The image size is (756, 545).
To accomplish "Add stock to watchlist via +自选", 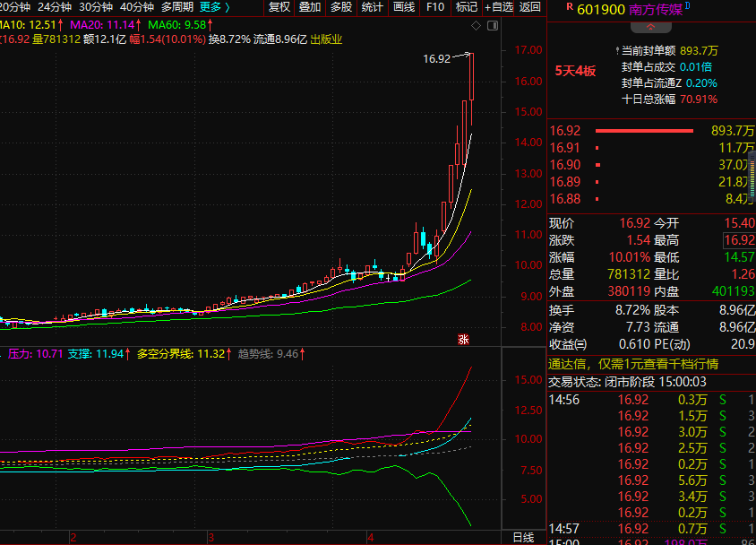I will click(x=498, y=7).
